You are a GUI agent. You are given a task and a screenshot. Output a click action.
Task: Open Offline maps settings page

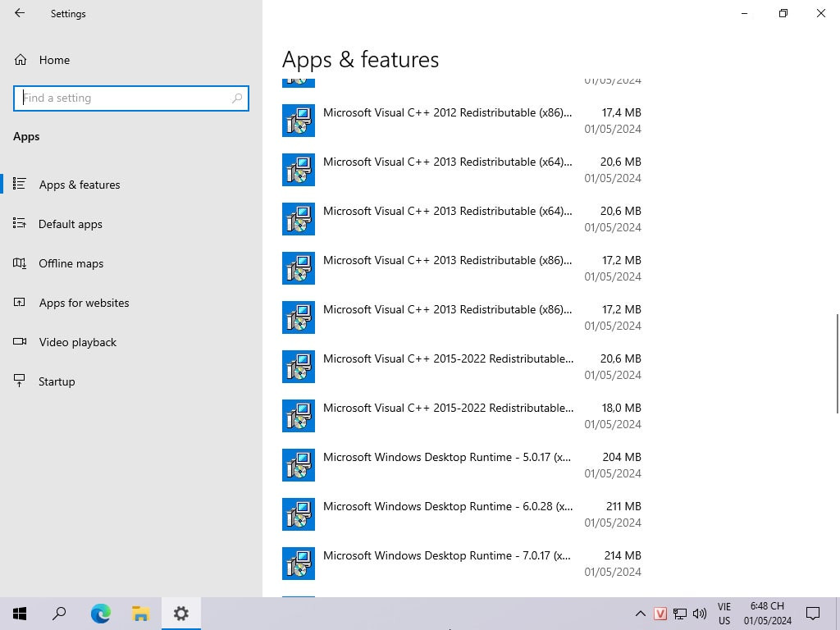pos(71,263)
